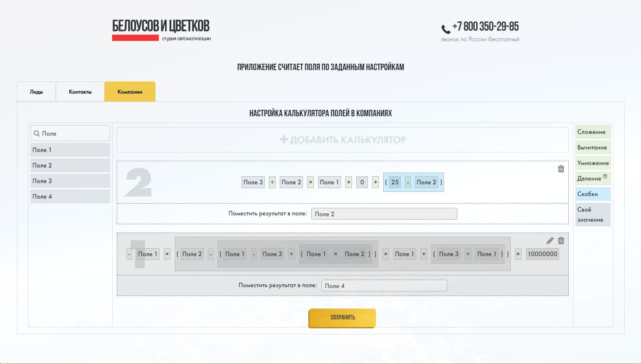Click the division sign in calculator 2
The height and width of the screenshot is (364, 641).
[x=272, y=182]
